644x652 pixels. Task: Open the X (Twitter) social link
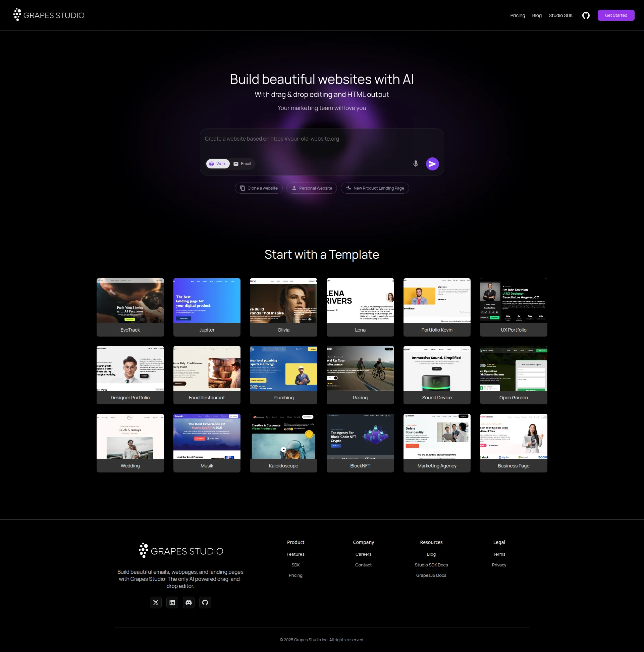[156, 602]
